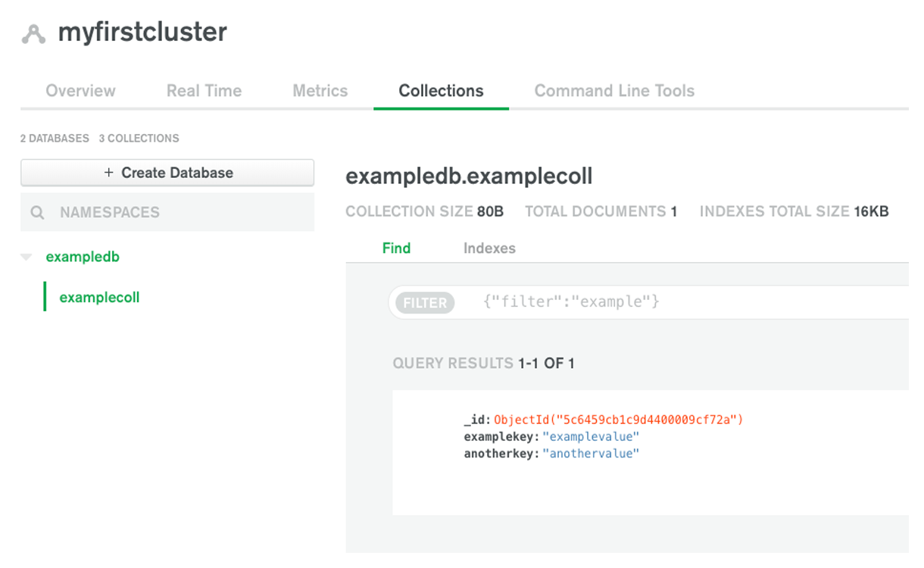Switch to the Indexes sub-tab

point(489,248)
